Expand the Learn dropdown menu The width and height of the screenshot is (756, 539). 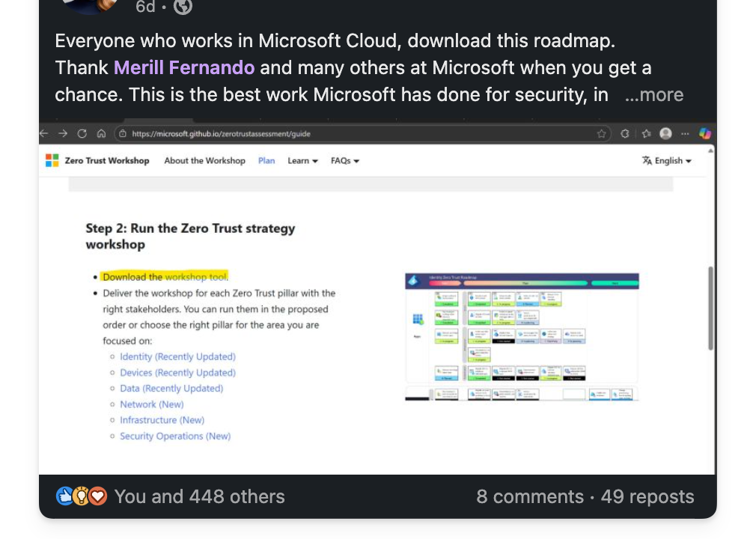(x=303, y=160)
